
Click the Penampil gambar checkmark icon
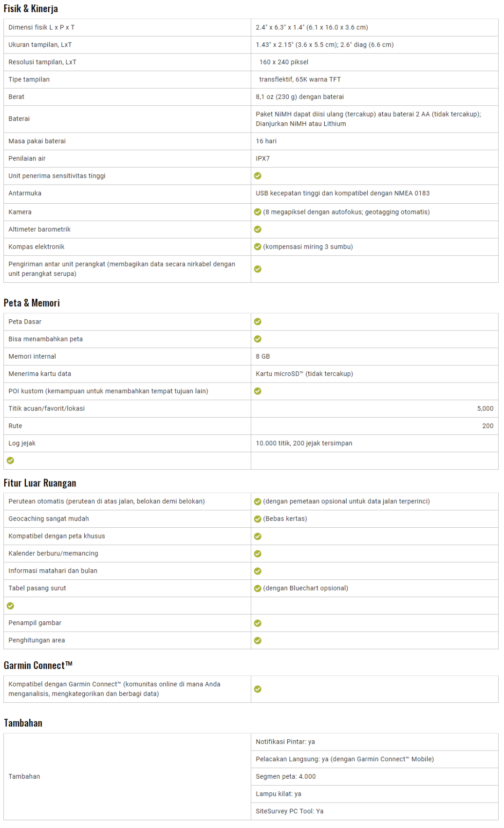(258, 623)
